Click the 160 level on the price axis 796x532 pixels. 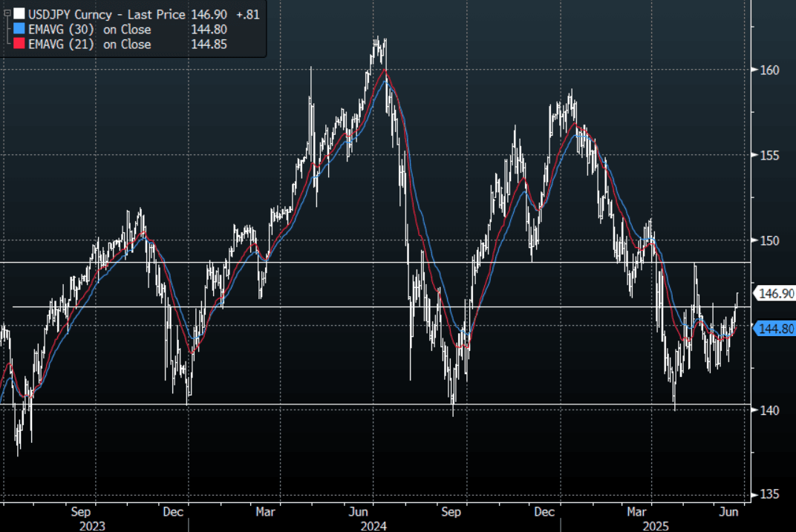(x=768, y=70)
